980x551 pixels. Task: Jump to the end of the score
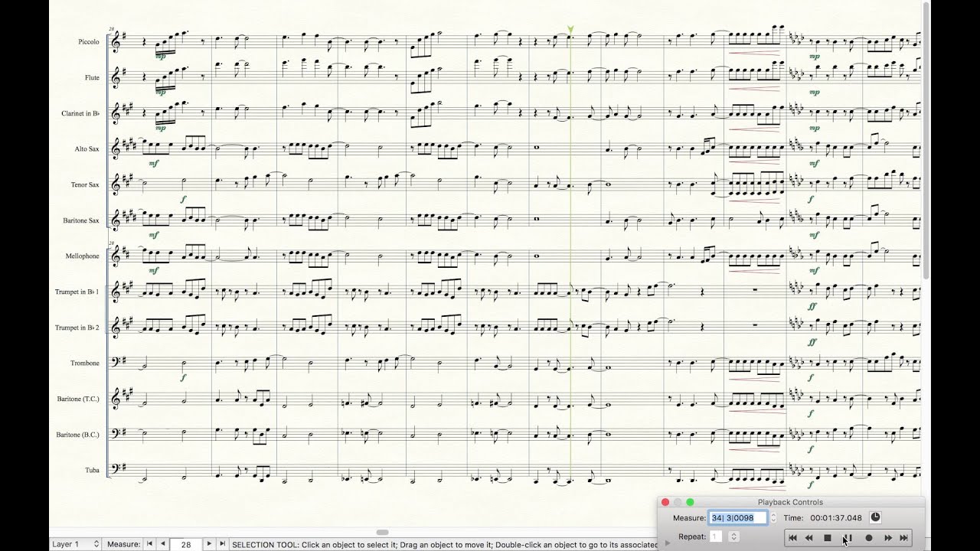pos(903,538)
